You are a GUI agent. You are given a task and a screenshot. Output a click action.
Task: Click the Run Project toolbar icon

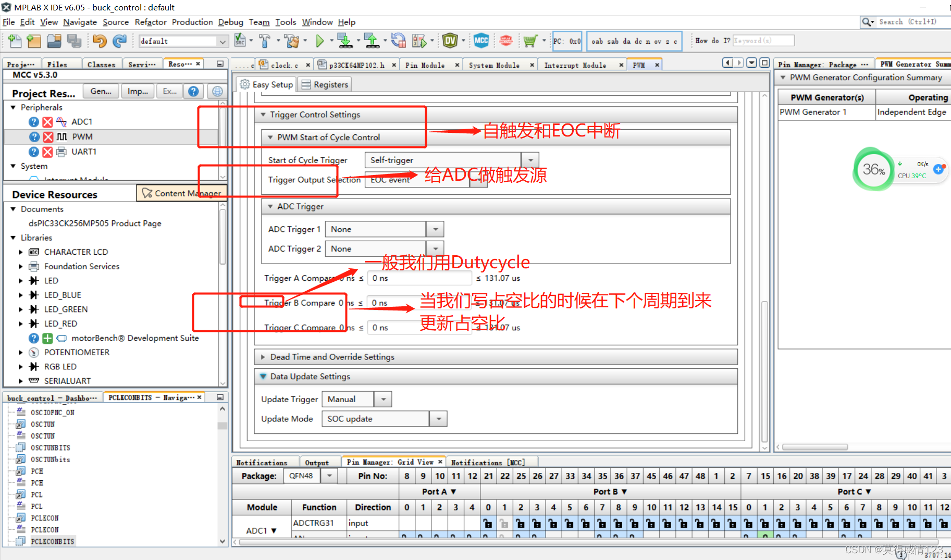pyautogui.click(x=320, y=41)
